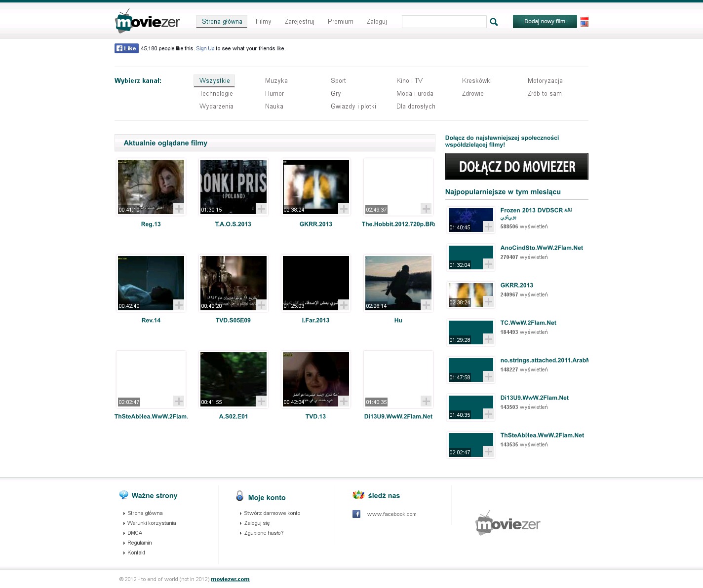Open the Sign Up link
The height and width of the screenshot is (588, 703).
point(205,48)
